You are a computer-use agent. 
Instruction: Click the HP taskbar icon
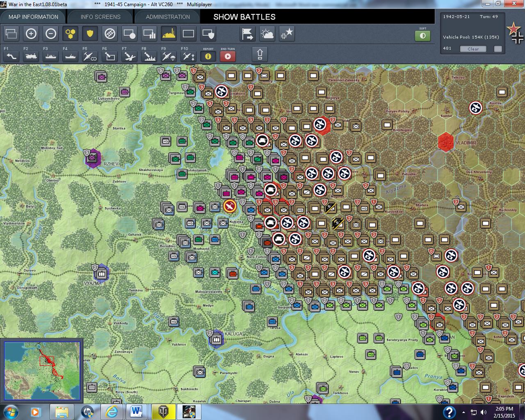87,412
